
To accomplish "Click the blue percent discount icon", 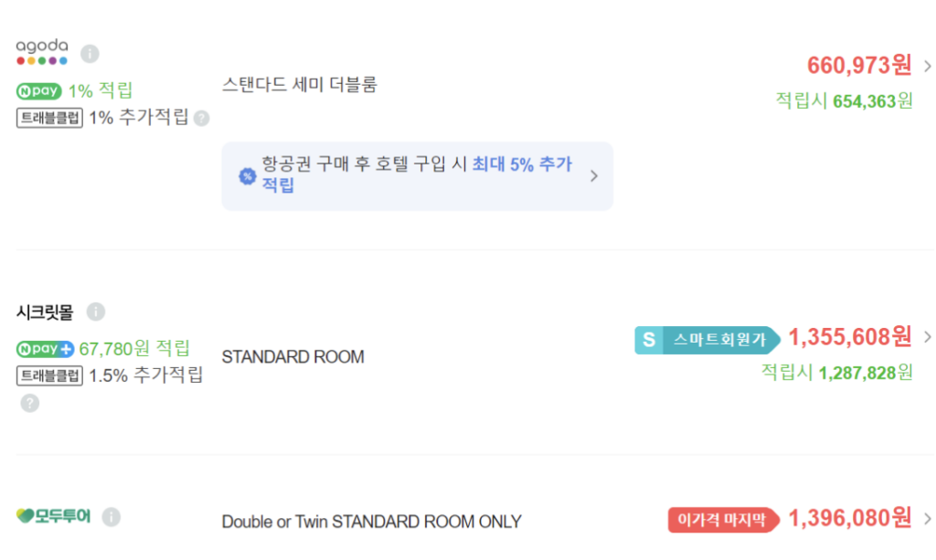I will pyautogui.click(x=247, y=176).
